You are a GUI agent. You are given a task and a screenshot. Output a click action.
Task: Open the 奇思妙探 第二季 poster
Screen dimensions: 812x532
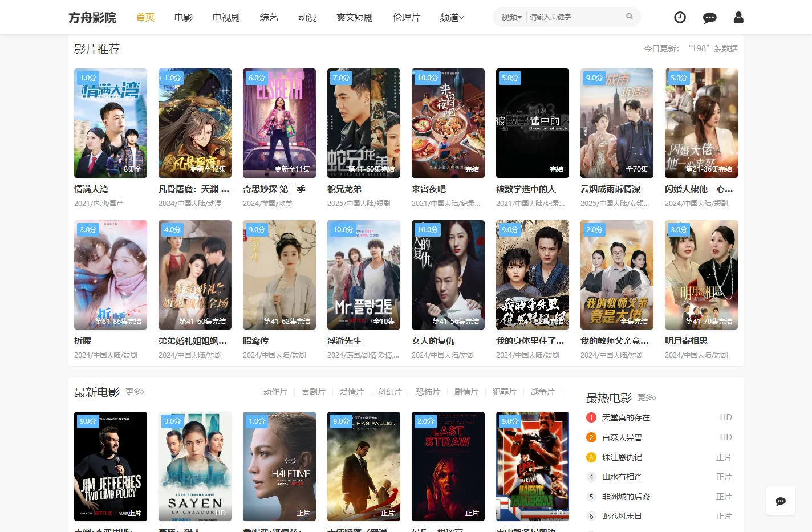[x=279, y=123]
